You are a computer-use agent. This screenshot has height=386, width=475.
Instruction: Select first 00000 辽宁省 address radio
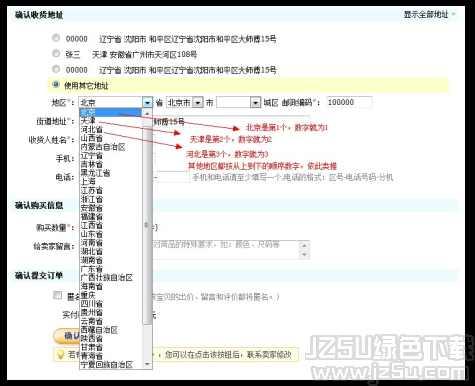tap(56, 38)
